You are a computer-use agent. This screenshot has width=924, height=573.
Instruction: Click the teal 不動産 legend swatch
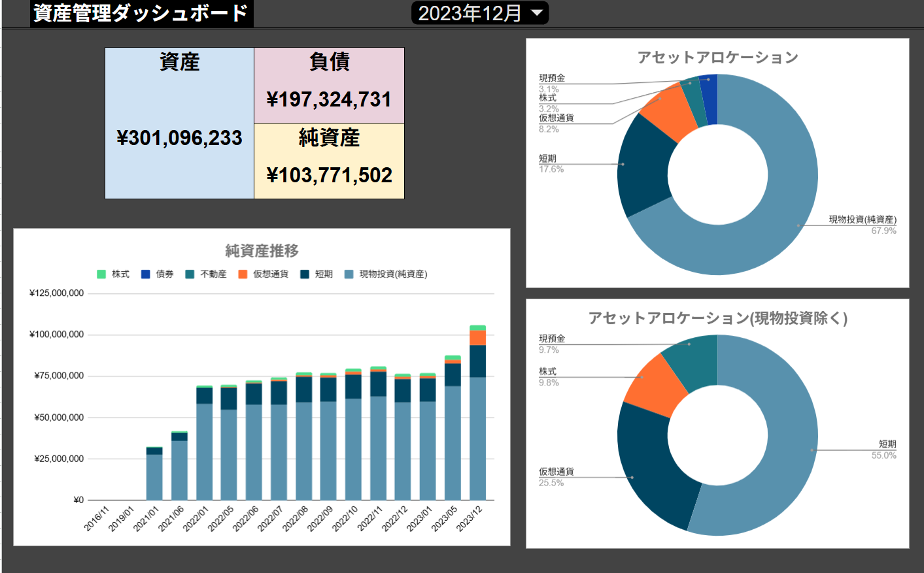pyautogui.click(x=190, y=274)
